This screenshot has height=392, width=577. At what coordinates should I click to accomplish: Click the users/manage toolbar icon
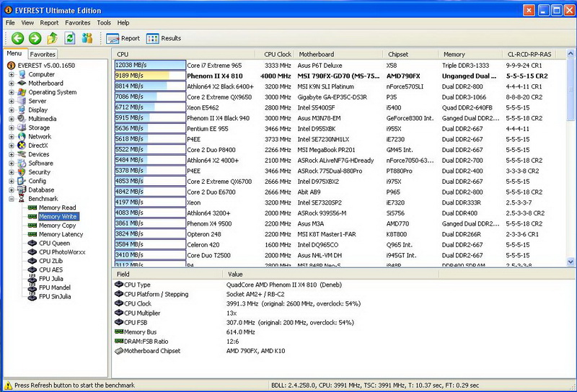(x=87, y=38)
